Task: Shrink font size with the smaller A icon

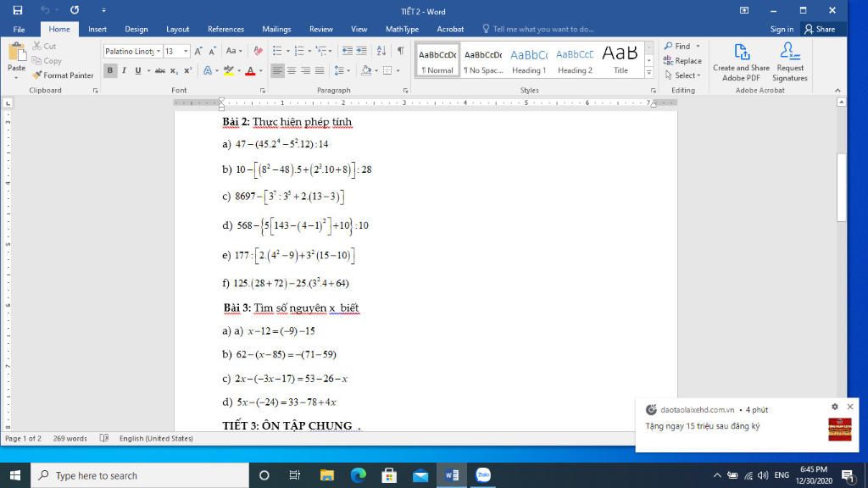Action: [212, 51]
